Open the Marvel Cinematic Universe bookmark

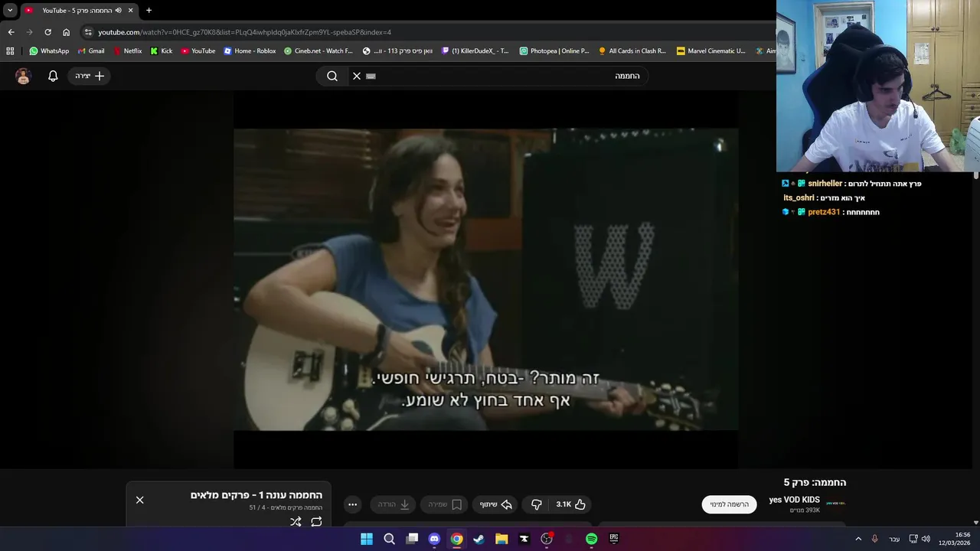pyautogui.click(x=711, y=51)
